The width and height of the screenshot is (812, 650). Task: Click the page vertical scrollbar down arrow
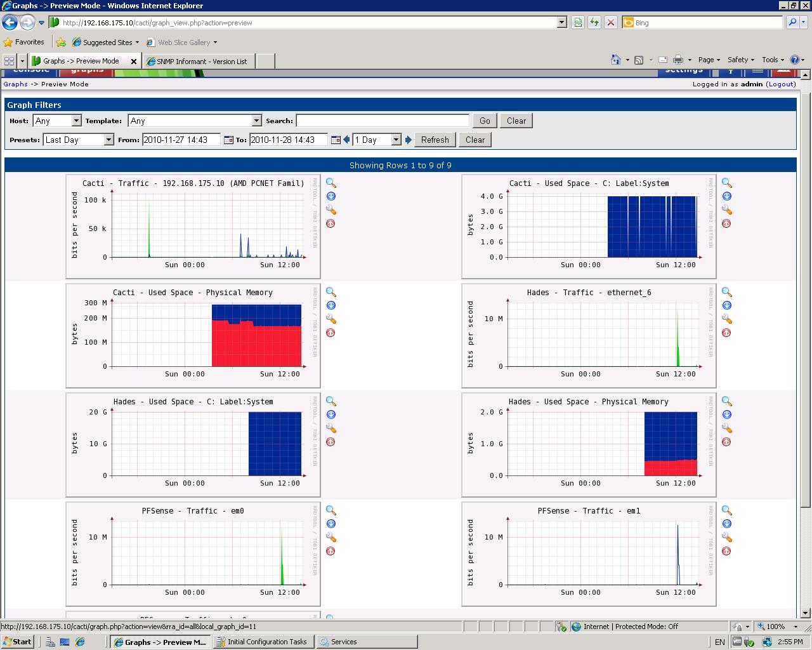pos(806,613)
